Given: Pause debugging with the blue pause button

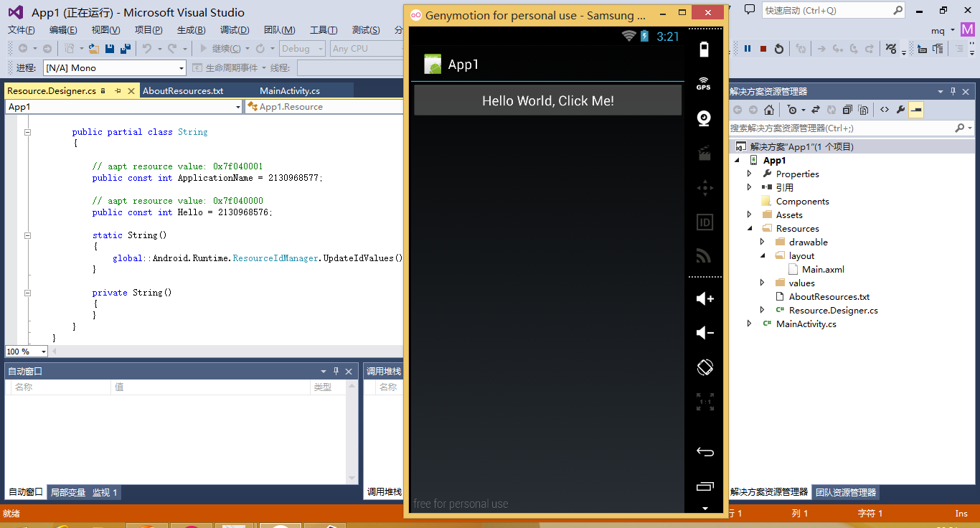Looking at the screenshot, I should [x=747, y=49].
